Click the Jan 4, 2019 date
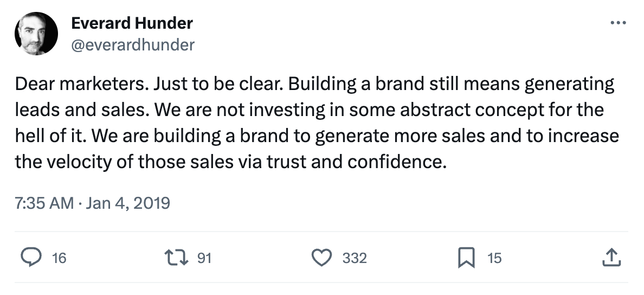This screenshot has height=295, width=644. (127, 203)
